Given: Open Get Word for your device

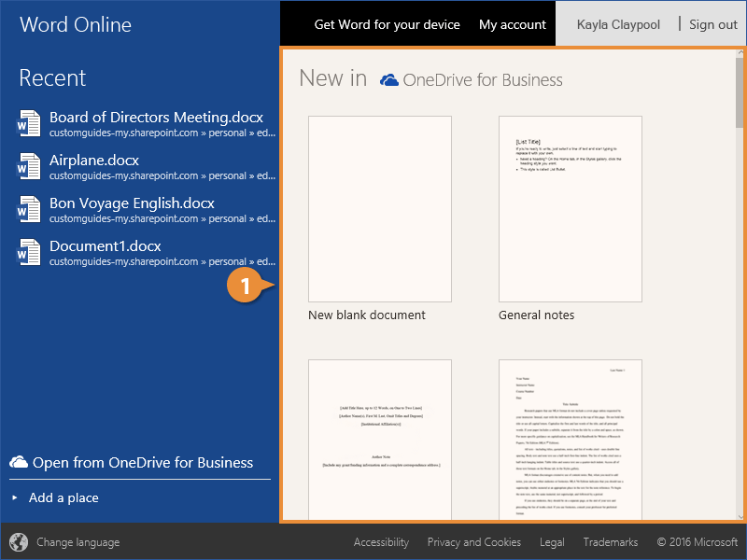Looking at the screenshot, I should (x=387, y=24).
